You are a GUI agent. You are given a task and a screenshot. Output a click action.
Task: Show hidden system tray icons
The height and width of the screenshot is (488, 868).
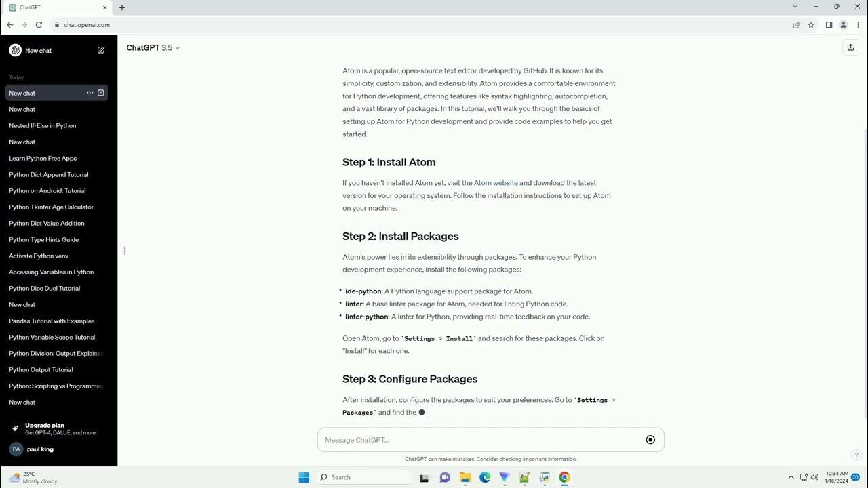pyautogui.click(x=791, y=477)
